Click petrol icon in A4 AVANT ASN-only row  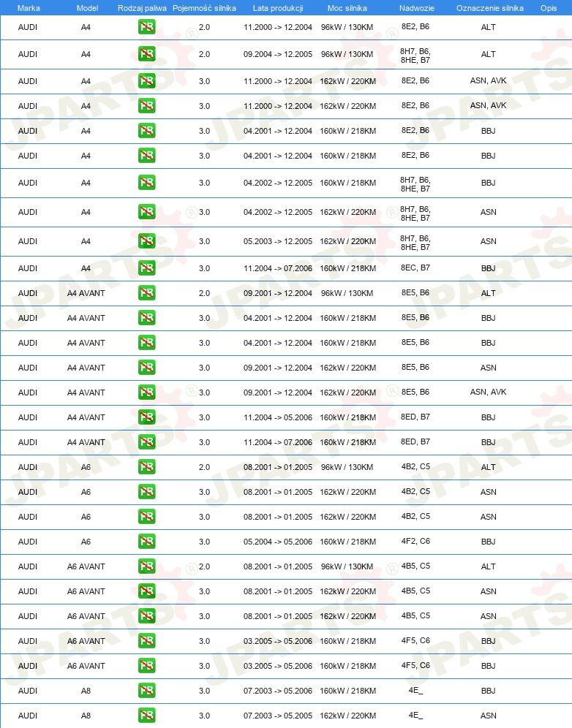(147, 367)
